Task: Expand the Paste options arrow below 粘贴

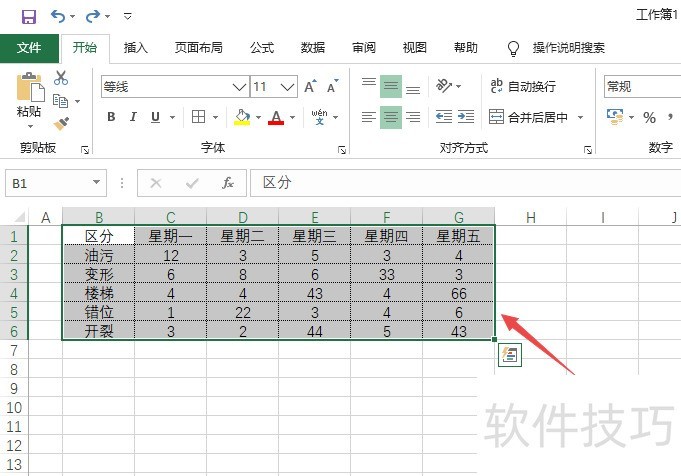Action: point(30,126)
